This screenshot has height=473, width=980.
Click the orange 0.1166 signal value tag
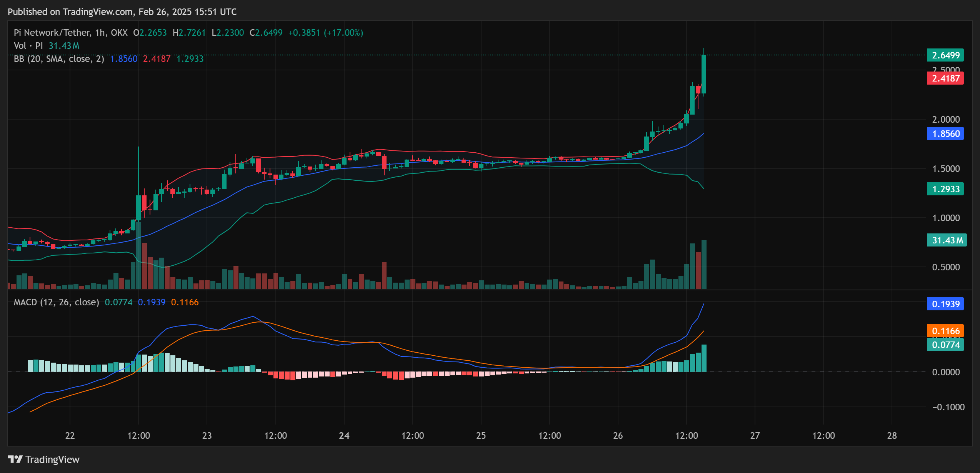click(x=945, y=331)
